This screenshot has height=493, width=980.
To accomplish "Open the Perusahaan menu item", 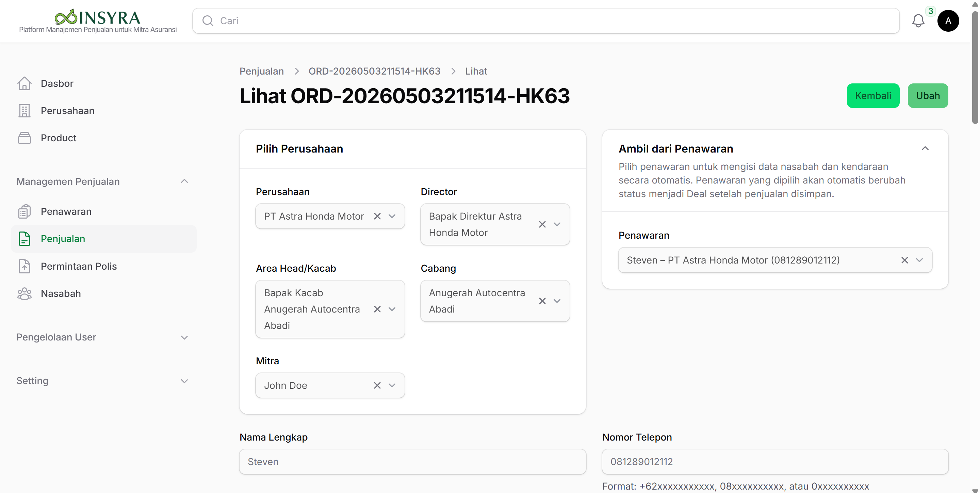I will (x=103, y=111).
